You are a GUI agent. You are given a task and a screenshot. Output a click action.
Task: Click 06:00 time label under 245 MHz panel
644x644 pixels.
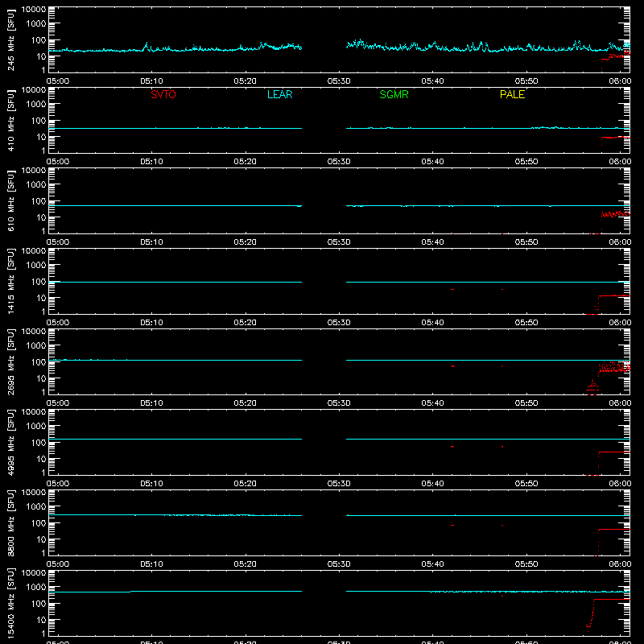point(620,81)
